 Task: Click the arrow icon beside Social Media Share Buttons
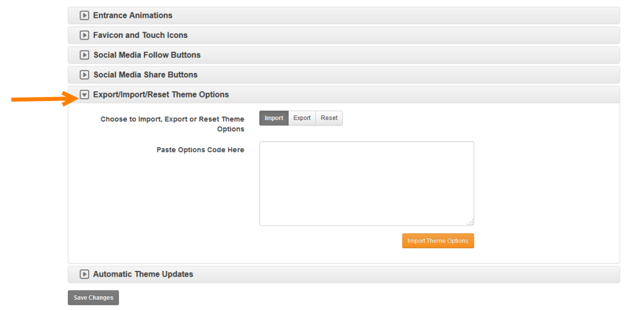click(x=85, y=75)
